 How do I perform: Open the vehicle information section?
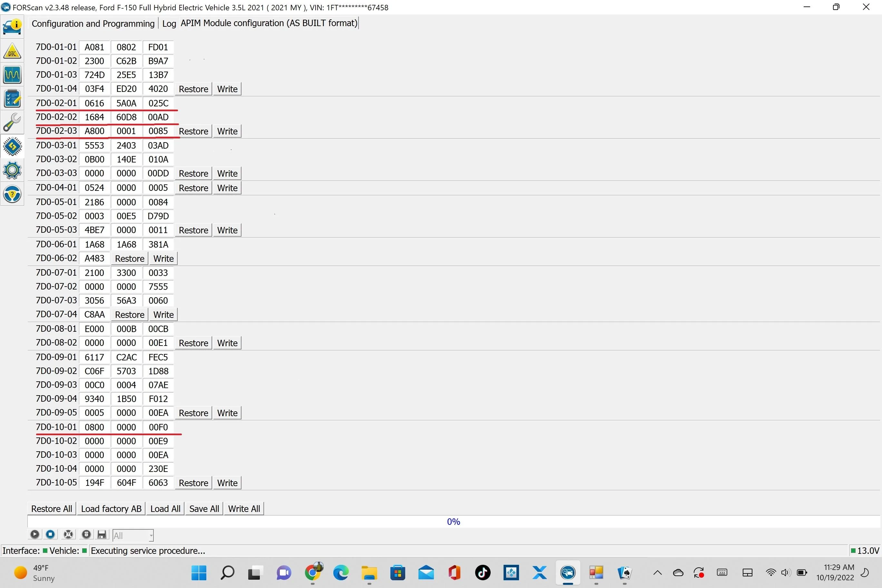coord(12,27)
